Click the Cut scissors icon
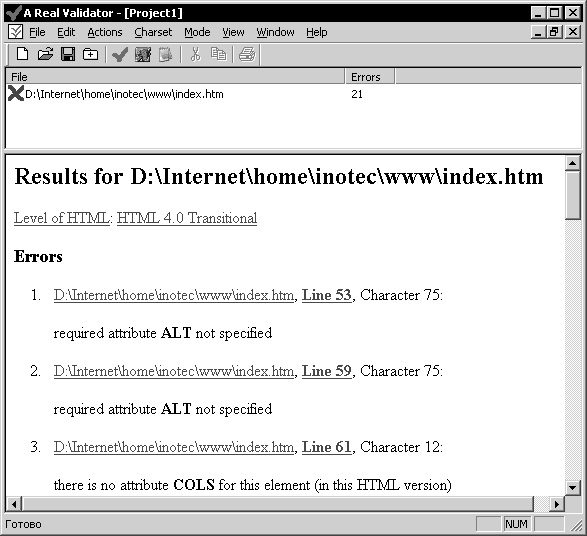This screenshot has height=536, width=587. pyautogui.click(x=195, y=55)
